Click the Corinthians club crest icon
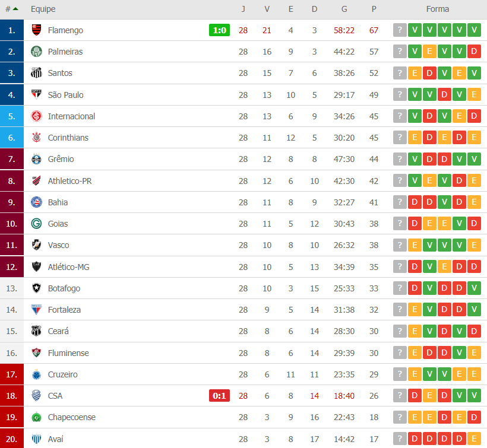Screen dimensions: 487x448 point(37,138)
